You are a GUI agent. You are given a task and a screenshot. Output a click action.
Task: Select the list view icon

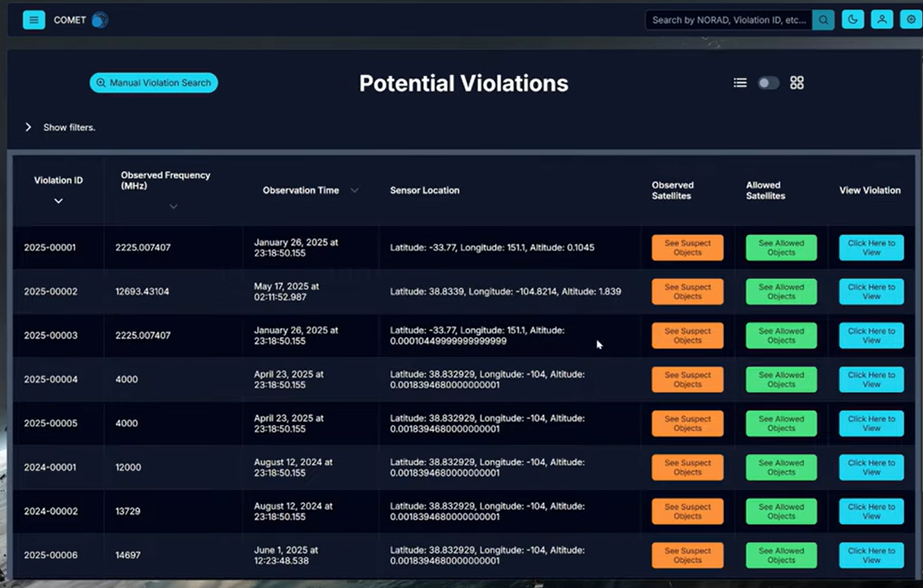[740, 83]
